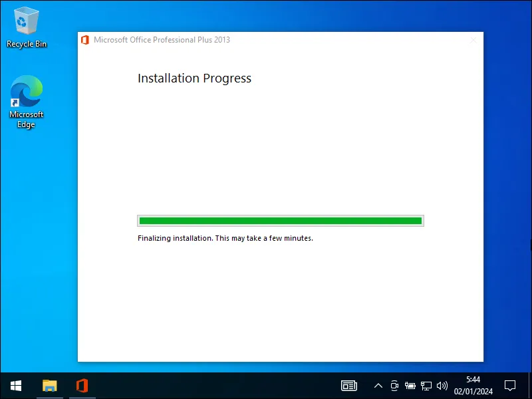Viewport: 532px width, 399px height.
Task: Open the news and interests widget
Action: (349, 386)
